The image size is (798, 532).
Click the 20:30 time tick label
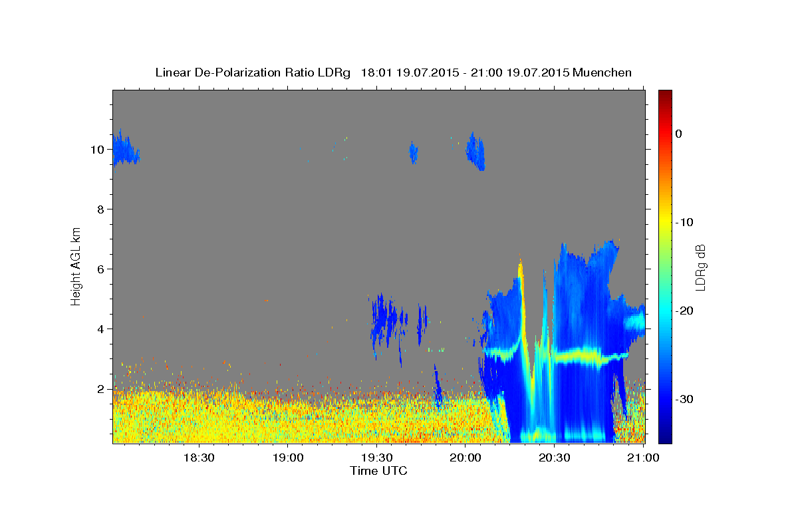555,458
